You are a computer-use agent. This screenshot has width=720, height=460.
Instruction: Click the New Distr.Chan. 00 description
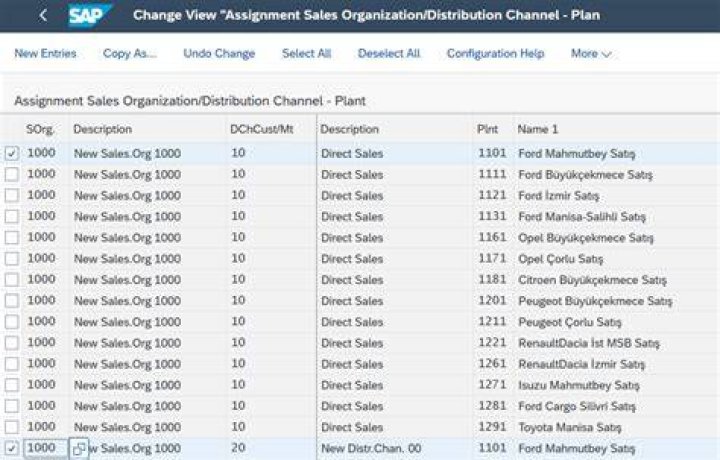(x=371, y=449)
